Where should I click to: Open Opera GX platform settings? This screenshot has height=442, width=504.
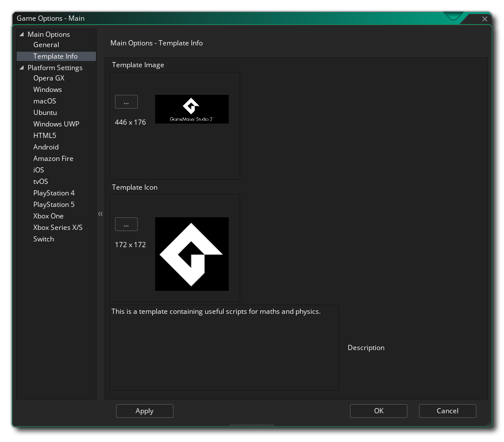(x=49, y=78)
